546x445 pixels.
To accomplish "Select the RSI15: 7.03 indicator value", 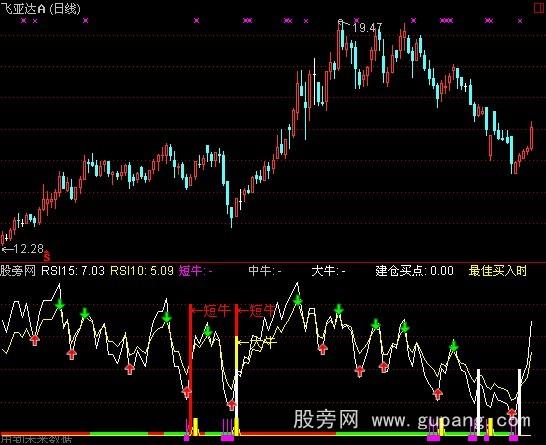I will (73, 271).
